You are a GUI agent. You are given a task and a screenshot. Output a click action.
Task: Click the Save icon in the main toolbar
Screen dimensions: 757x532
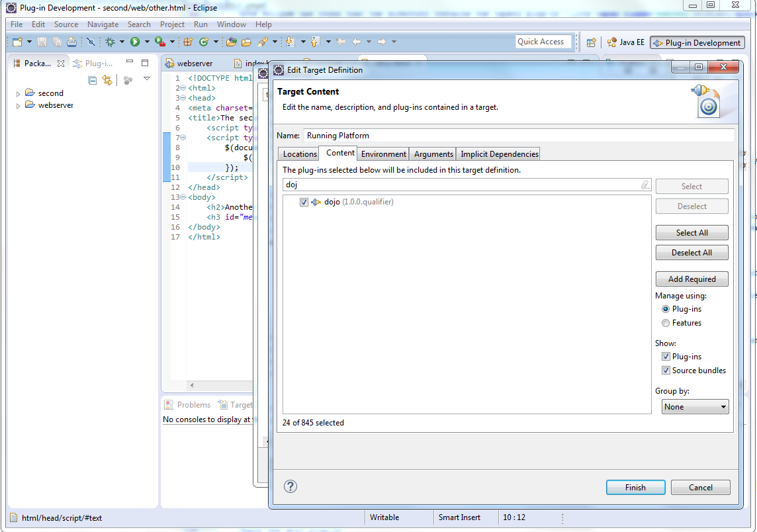[42, 42]
